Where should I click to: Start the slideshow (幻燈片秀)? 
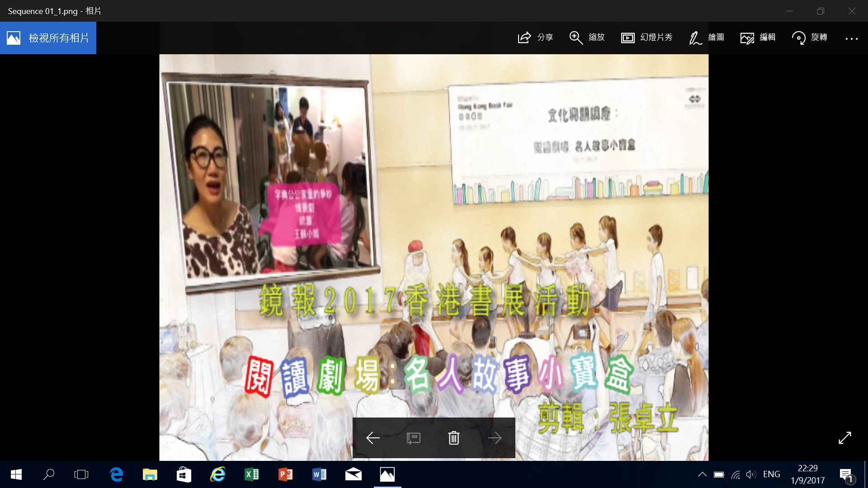[x=627, y=38]
